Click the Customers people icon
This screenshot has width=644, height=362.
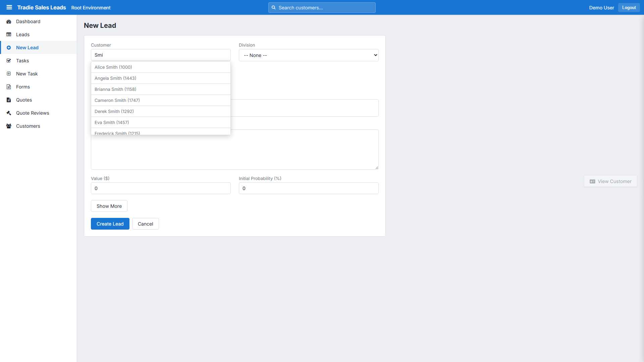pos(9,126)
